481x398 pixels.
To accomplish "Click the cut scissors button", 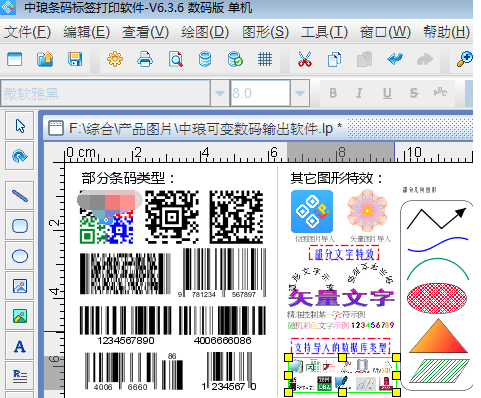I will (x=305, y=59).
